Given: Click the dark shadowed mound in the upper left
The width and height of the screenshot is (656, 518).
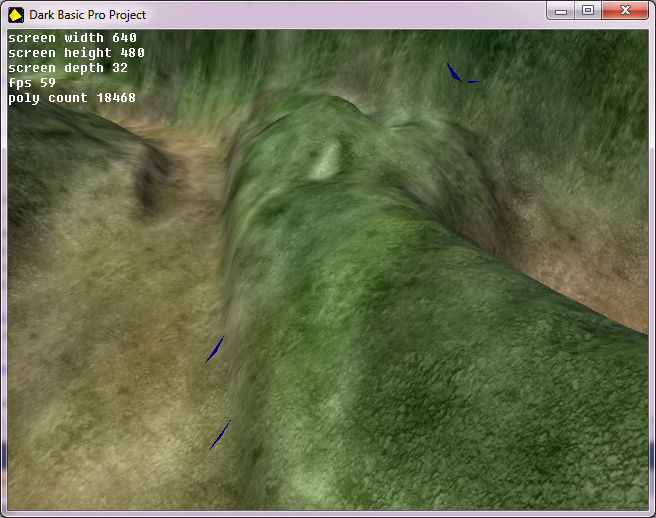Looking at the screenshot, I should pyautogui.click(x=150, y=180).
